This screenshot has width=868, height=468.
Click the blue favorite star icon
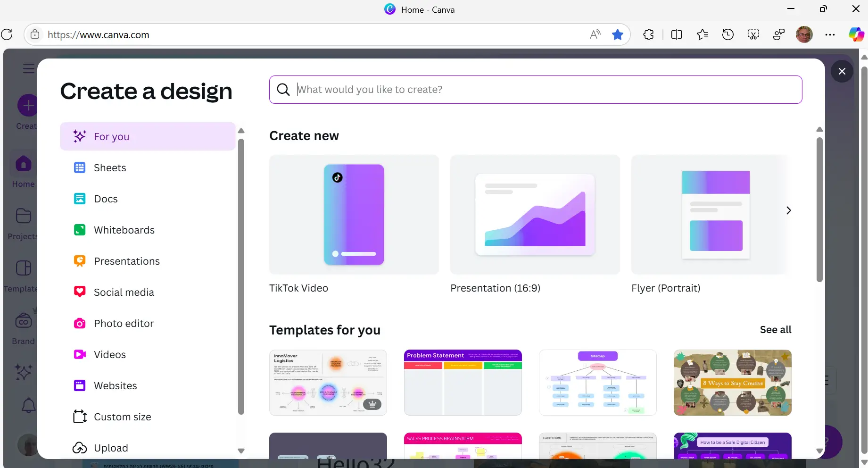coord(618,34)
